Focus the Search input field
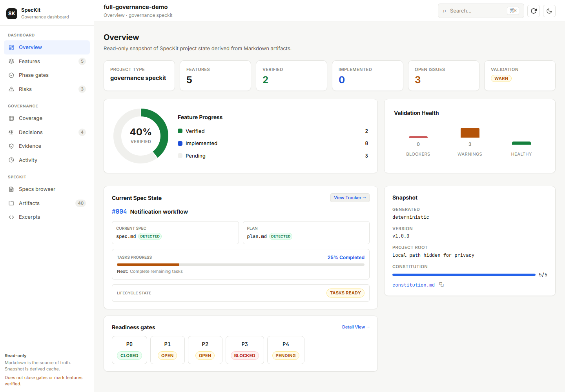The image size is (565, 392). pos(481,11)
